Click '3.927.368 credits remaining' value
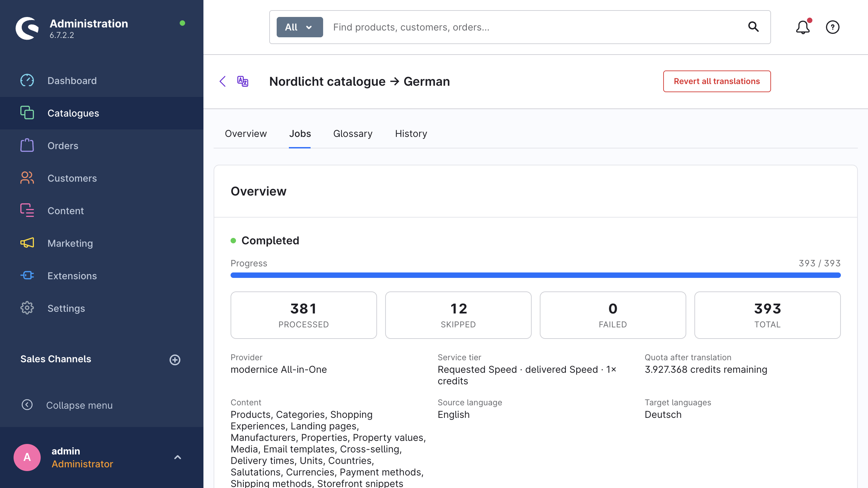The height and width of the screenshot is (488, 868). point(706,369)
